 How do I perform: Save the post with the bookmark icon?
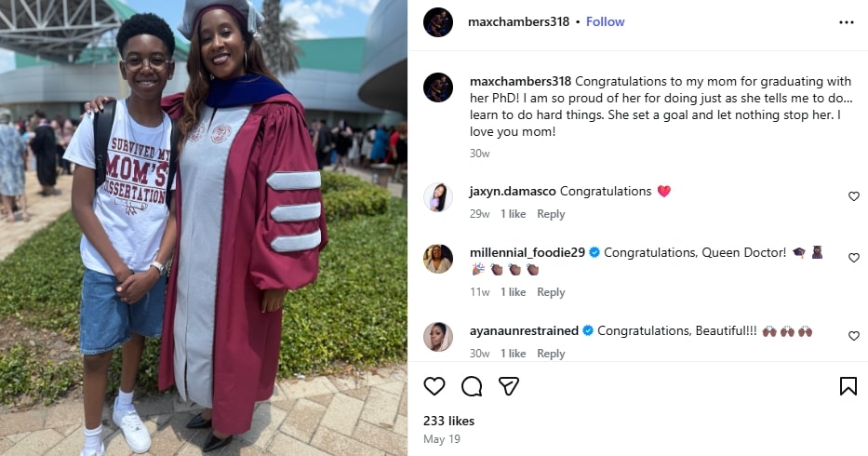[x=848, y=386]
